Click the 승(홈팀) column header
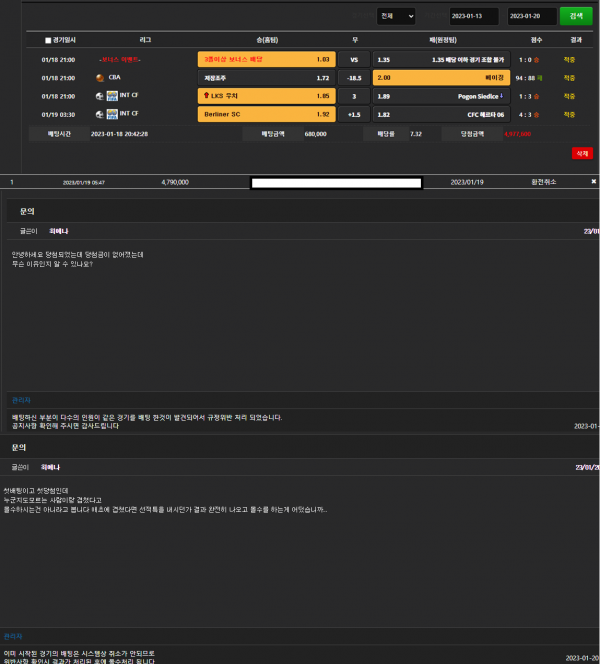600x664 pixels. click(267, 40)
